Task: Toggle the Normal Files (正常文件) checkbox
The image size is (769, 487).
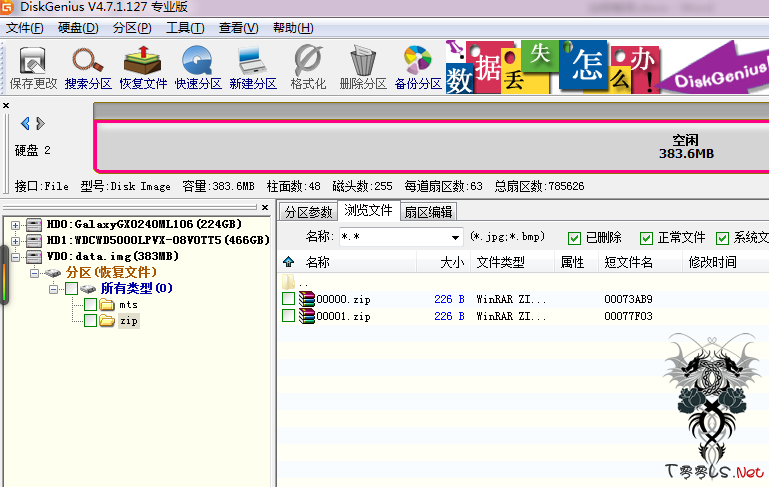Action: (646, 238)
